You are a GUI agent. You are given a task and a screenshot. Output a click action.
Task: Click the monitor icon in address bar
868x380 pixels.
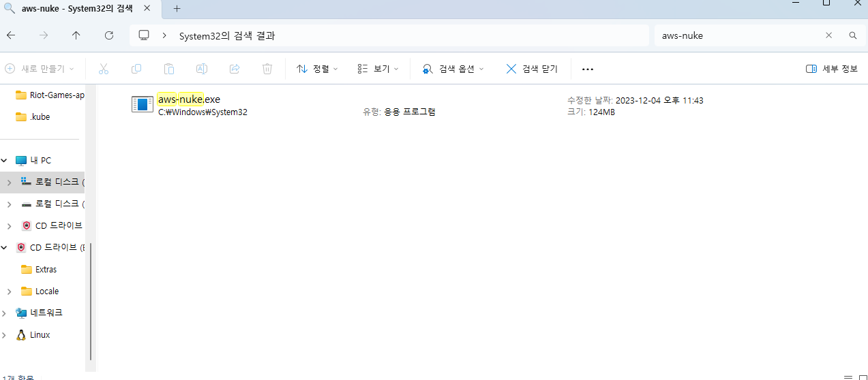point(143,35)
